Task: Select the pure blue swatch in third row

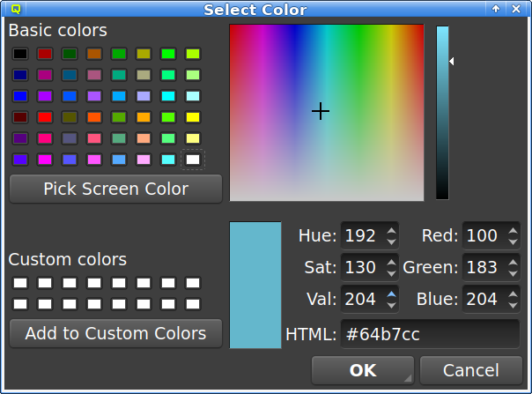Action: pos(20,96)
